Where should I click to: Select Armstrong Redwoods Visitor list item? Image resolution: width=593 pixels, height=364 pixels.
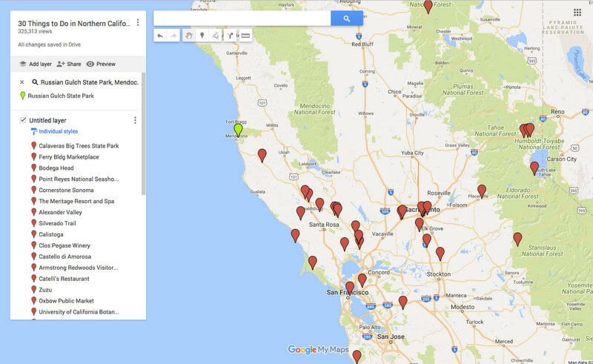pyautogui.click(x=79, y=268)
